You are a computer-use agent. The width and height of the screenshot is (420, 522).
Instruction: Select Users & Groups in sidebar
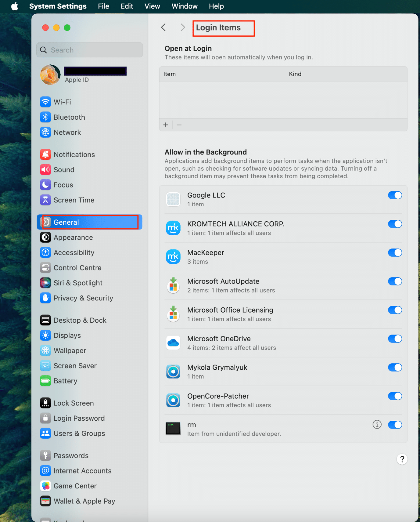point(79,433)
